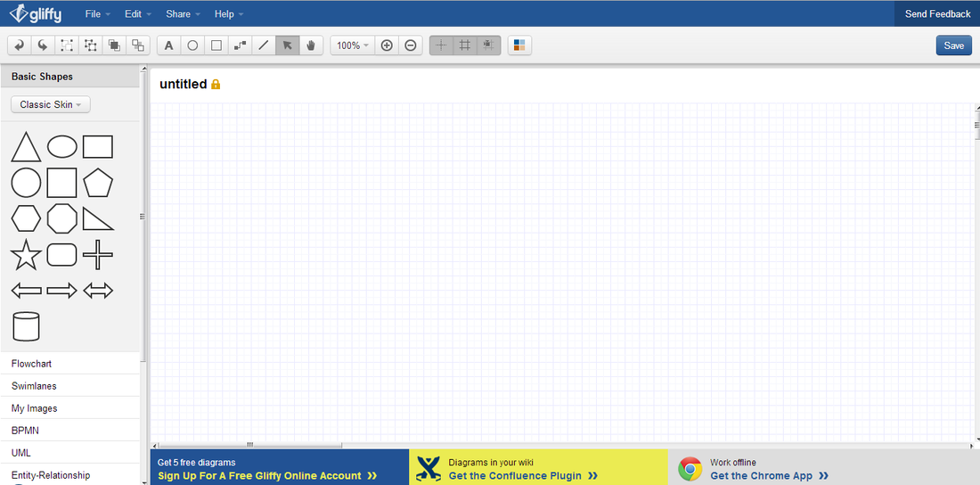
Task: Pick the double-headed arrow shape
Action: [x=98, y=291]
